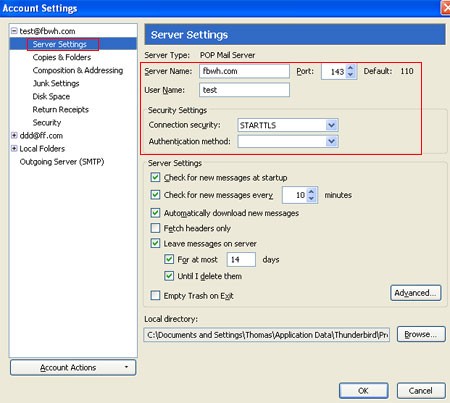Increase the check interval minutes spinner
Screen dimensions: 450x403
311,192
